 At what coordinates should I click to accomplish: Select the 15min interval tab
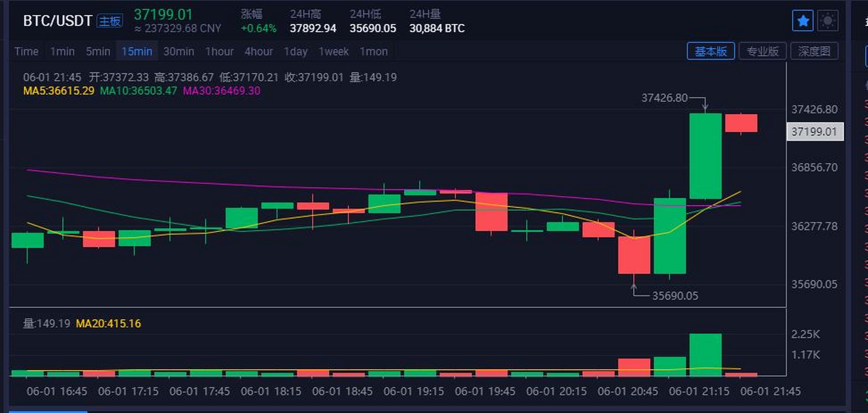coord(137,52)
